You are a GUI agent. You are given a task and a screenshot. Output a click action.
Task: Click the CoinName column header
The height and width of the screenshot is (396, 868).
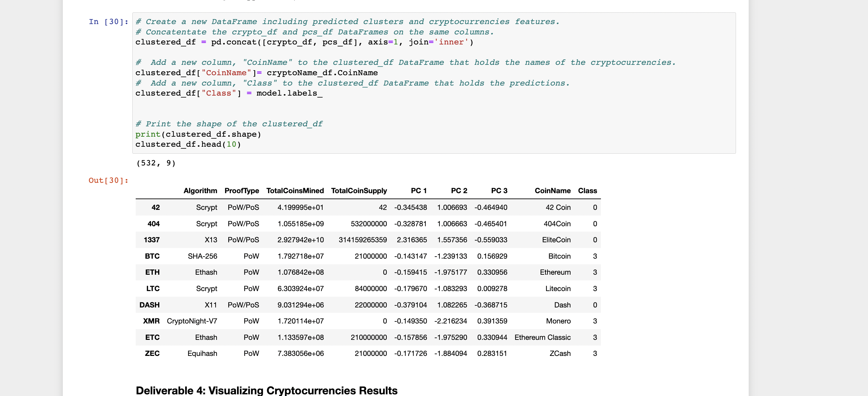point(552,191)
